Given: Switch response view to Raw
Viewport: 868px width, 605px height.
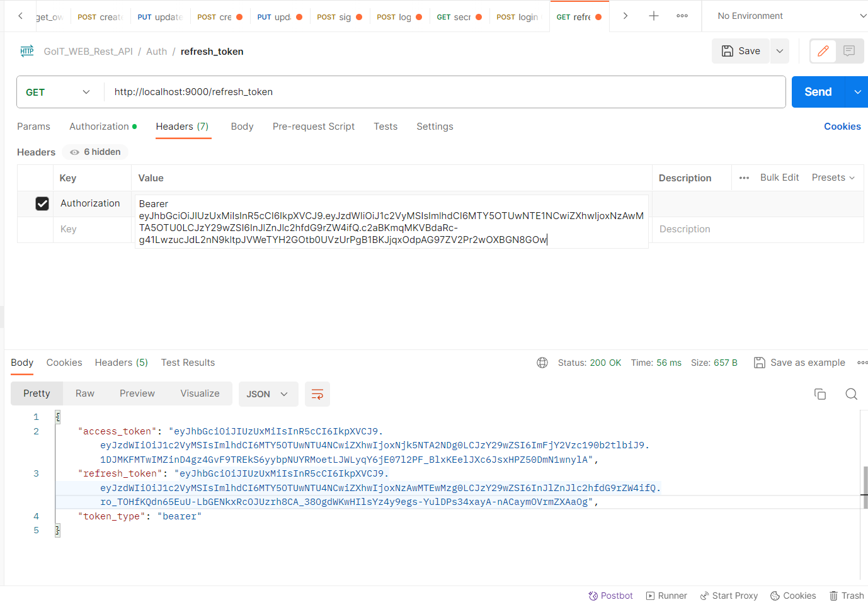Looking at the screenshot, I should 85,393.
